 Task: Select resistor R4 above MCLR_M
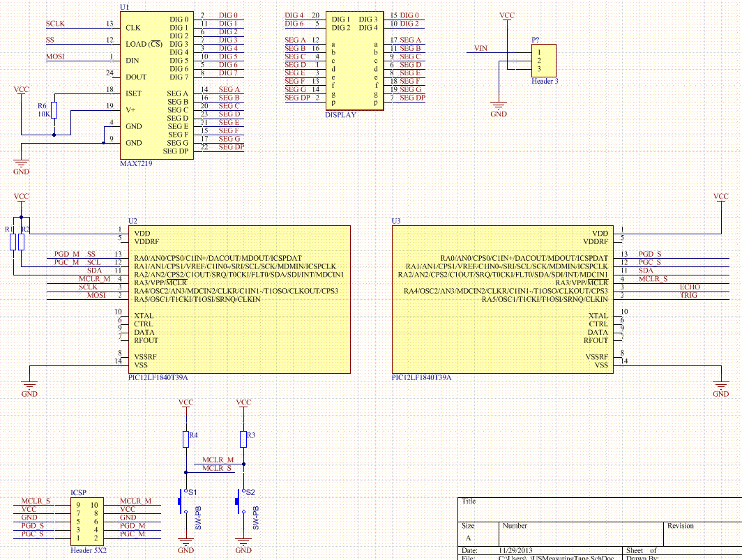point(185,439)
